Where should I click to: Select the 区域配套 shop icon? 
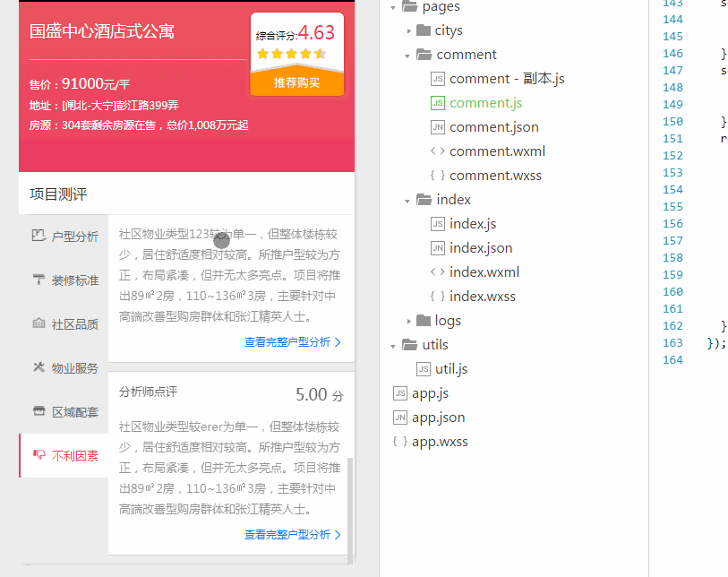pos(39,410)
